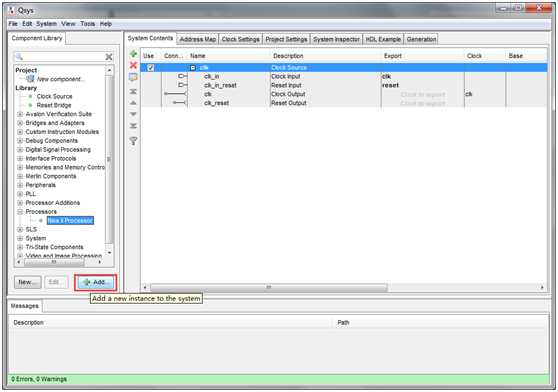The width and height of the screenshot is (558, 392).
Task: Switch to the System Inspector tab
Action: (x=336, y=39)
